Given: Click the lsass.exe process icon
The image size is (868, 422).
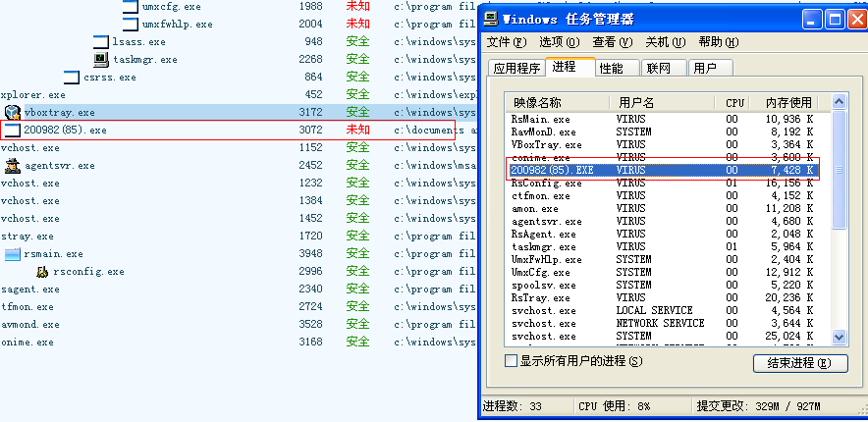Looking at the screenshot, I should (x=101, y=41).
